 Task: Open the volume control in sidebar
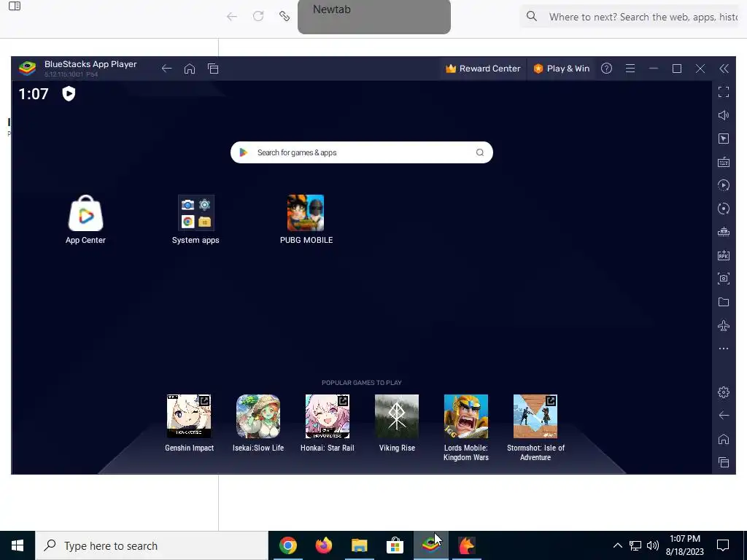(724, 115)
